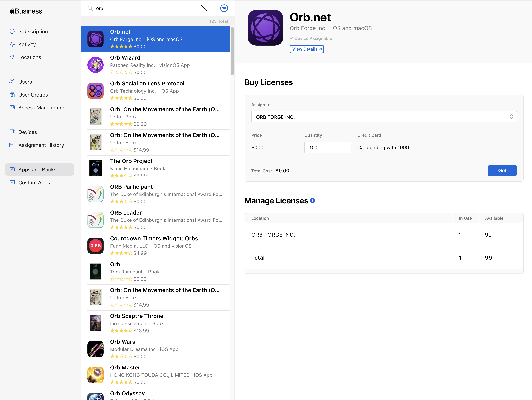This screenshot has height=400, width=532.
Task: Go to Users section
Action: (25, 82)
